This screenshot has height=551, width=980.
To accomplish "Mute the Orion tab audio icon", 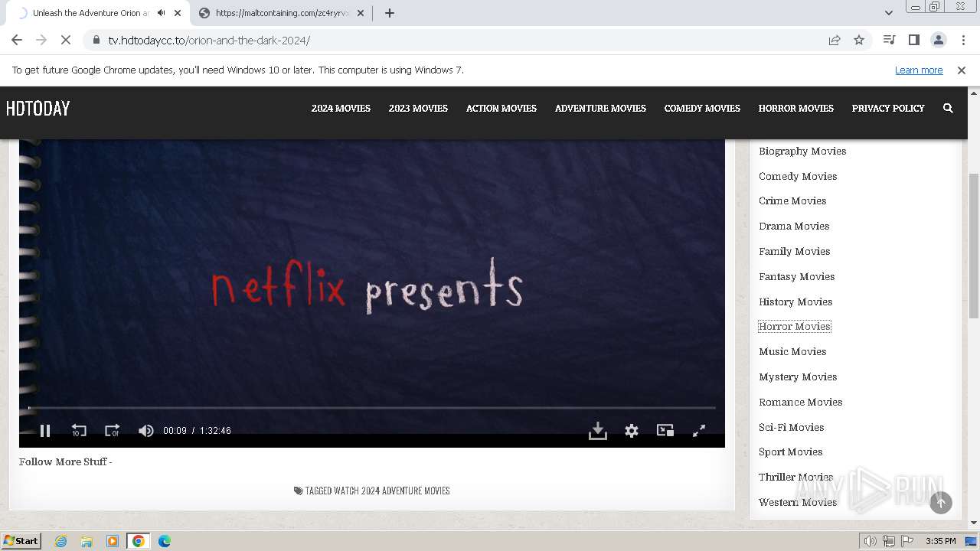I will [161, 13].
